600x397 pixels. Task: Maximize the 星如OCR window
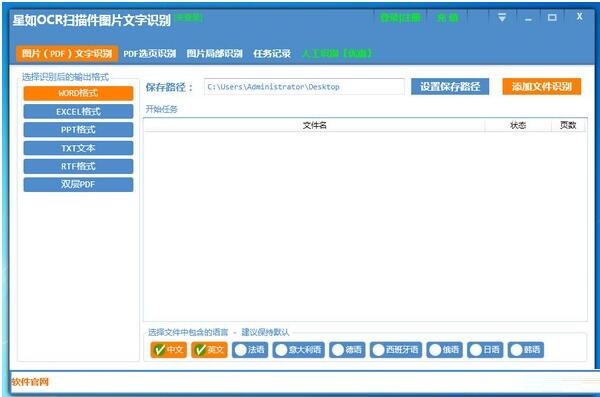click(552, 17)
